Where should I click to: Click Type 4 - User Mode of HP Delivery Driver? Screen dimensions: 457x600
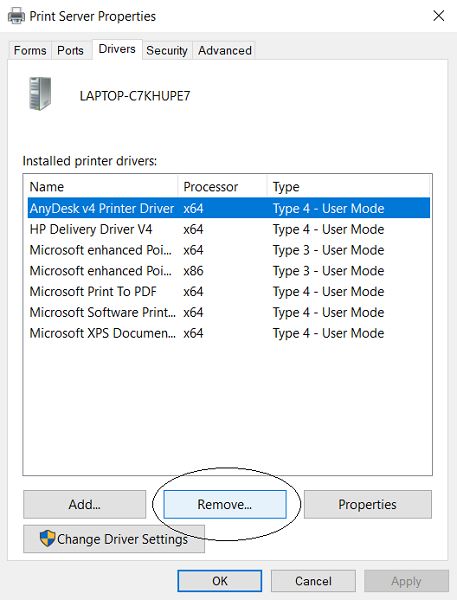click(x=328, y=229)
